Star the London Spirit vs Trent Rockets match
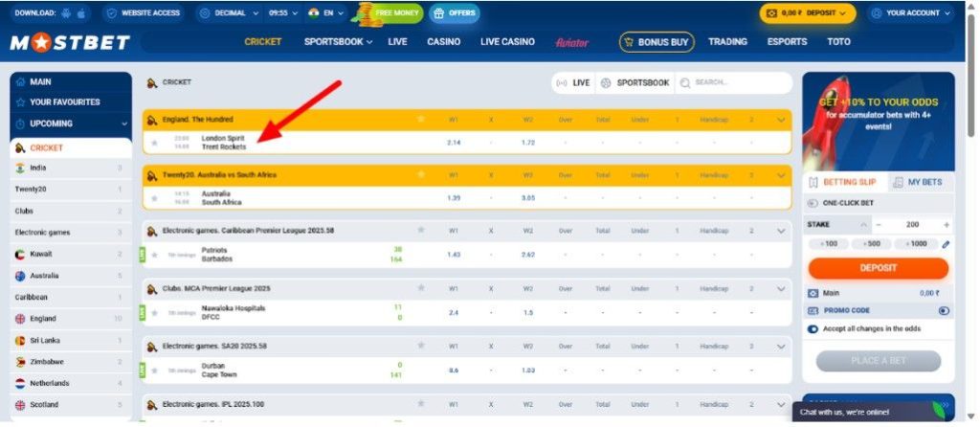This screenshot has height=427, width=980. [x=154, y=143]
